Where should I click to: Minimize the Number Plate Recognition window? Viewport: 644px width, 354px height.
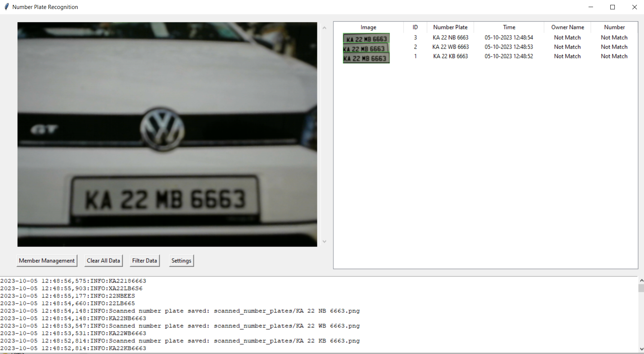[591, 7]
